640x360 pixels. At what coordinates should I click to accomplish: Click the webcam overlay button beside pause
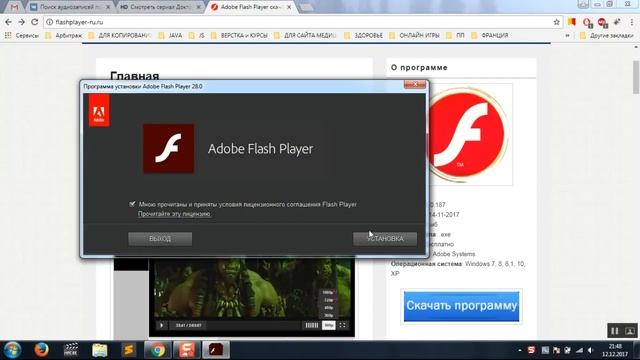pos(630,331)
